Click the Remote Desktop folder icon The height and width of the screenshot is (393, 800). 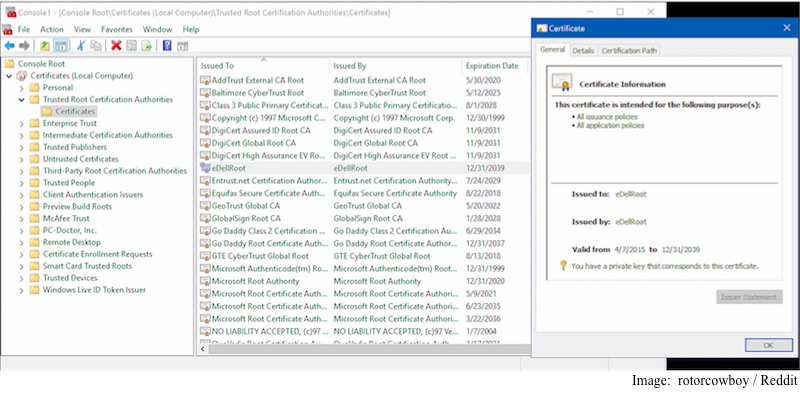click(34, 242)
